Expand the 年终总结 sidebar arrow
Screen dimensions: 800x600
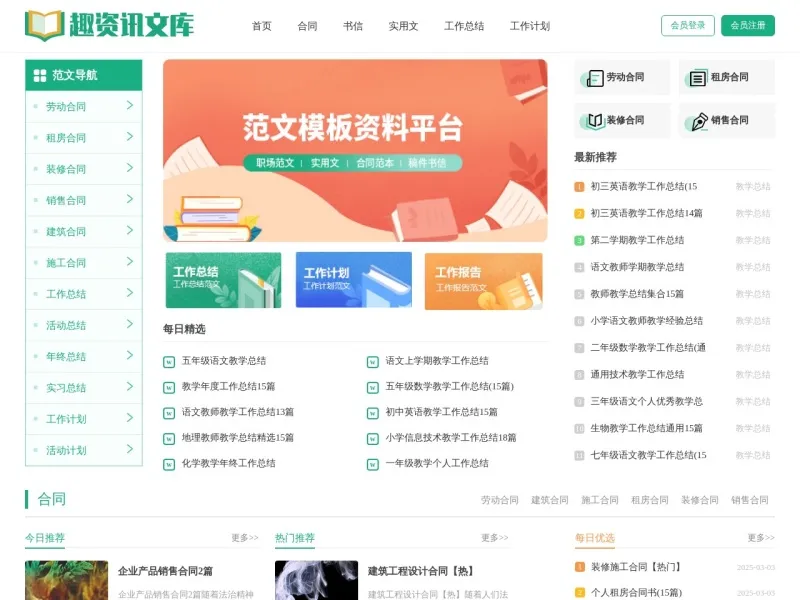pos(130,355)
